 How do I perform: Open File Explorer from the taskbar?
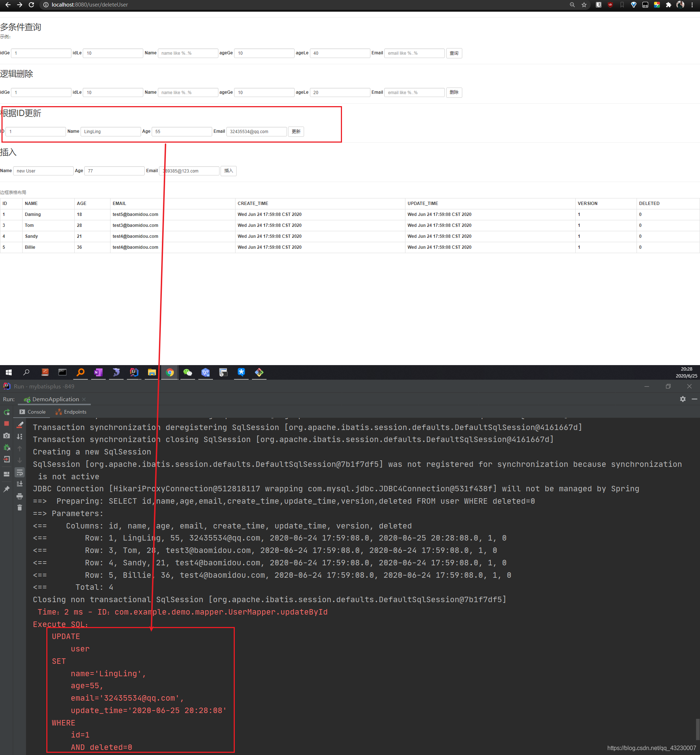tap(152, 372)
